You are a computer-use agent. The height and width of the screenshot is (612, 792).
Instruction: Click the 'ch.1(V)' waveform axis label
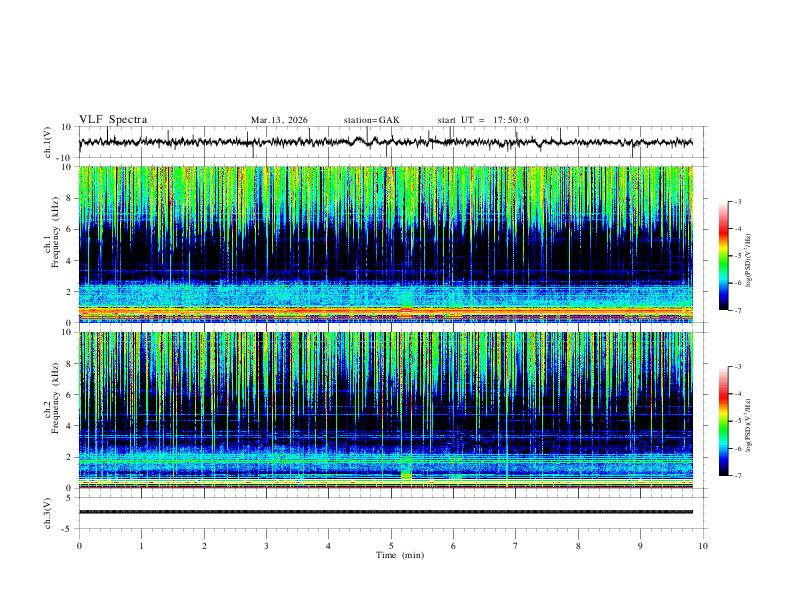tap(48, 142)
